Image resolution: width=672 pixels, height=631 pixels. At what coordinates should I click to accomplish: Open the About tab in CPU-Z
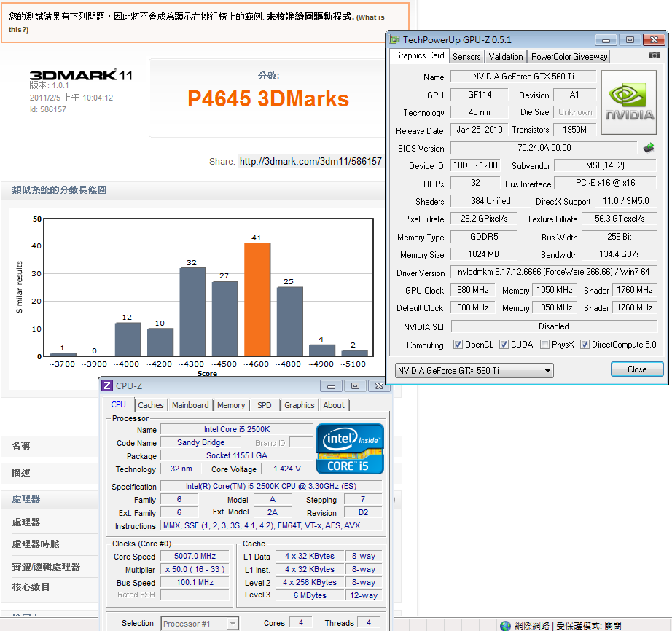click(334, 405)
